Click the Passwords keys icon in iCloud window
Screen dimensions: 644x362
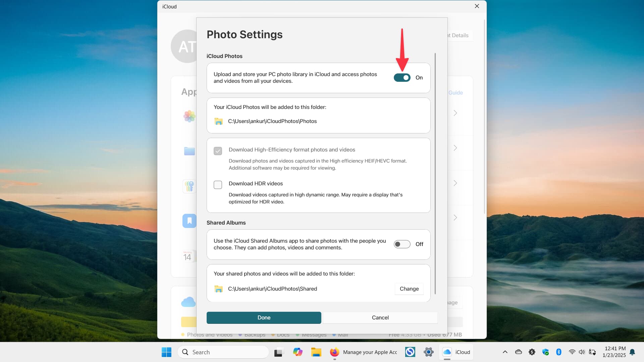point(189,186)
